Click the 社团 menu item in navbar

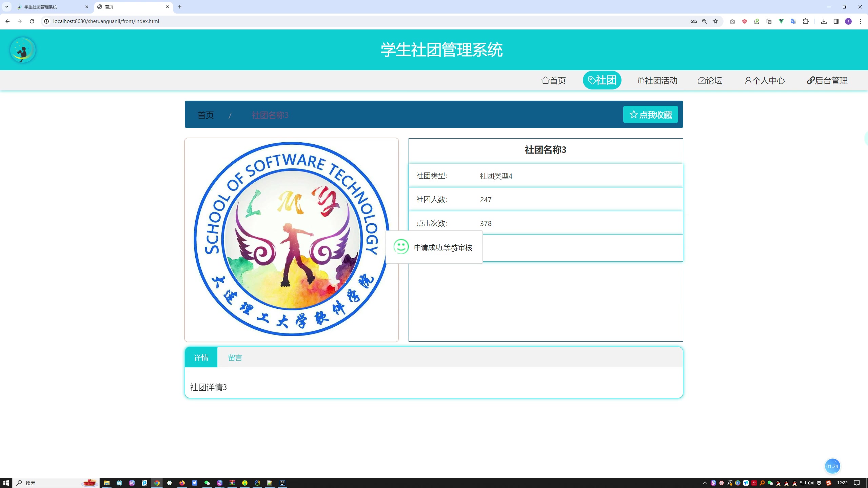601,80
